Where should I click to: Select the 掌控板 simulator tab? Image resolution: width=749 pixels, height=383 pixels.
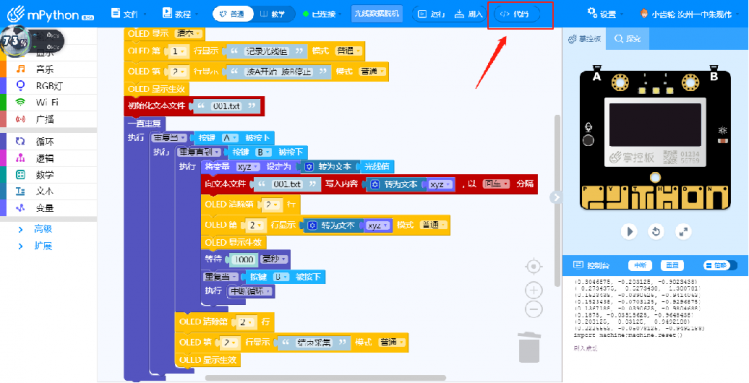[x=584, y=39]
